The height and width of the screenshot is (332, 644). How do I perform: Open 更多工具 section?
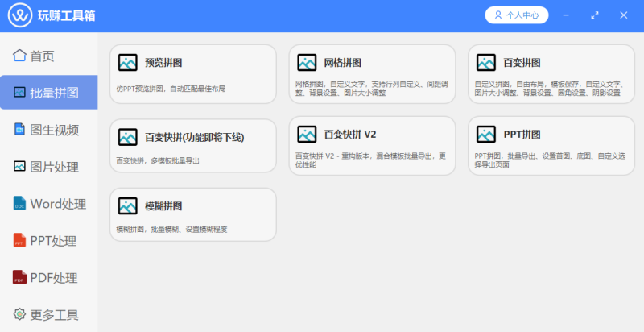[x=49, y=314]
